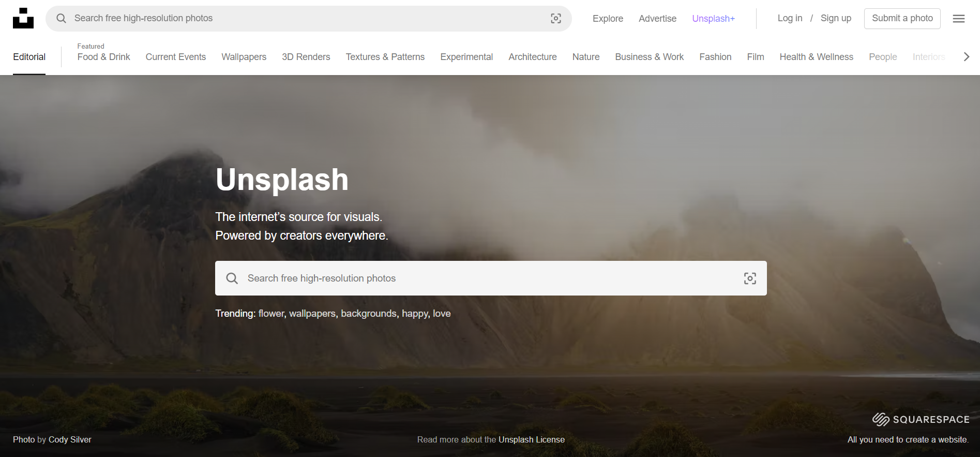Open the Unsplash License link
The height and width of the screenshot is (457, 980).
click(532, 439)
